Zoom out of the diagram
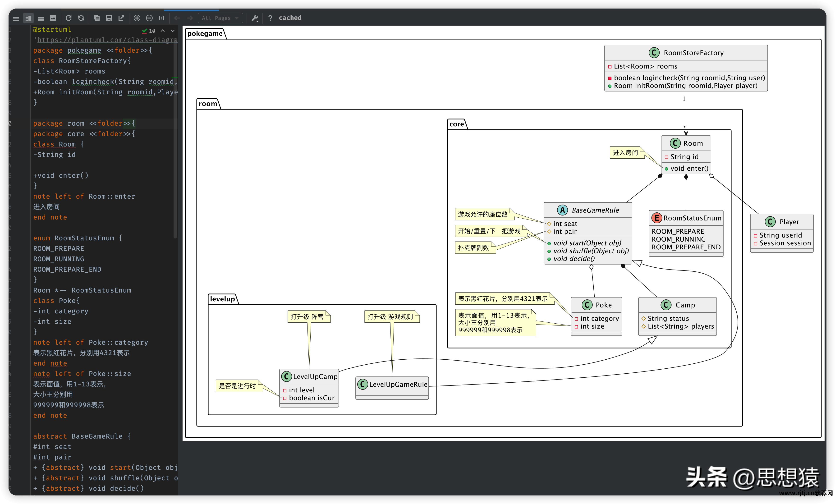The image size is (835, 504). pos(149,18)
